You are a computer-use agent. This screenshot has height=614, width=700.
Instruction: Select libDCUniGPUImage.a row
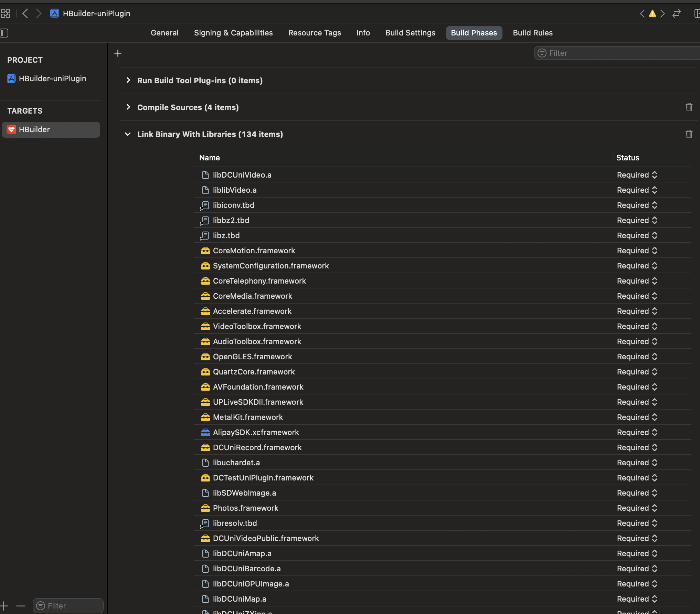click(x=442, y=584)
